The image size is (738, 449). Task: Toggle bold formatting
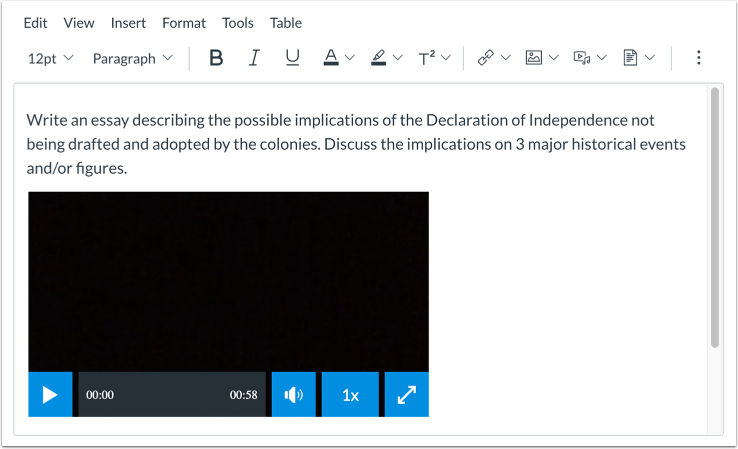point(216,58)
